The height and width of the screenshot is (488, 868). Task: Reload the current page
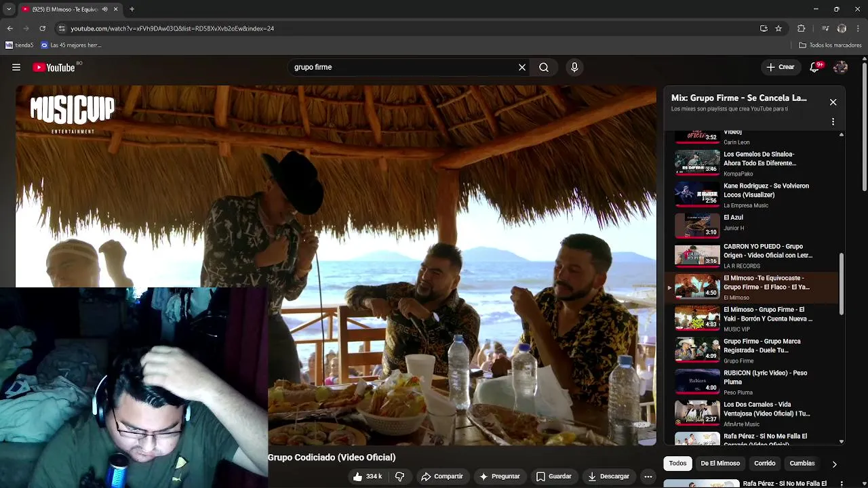coord(43,28)
